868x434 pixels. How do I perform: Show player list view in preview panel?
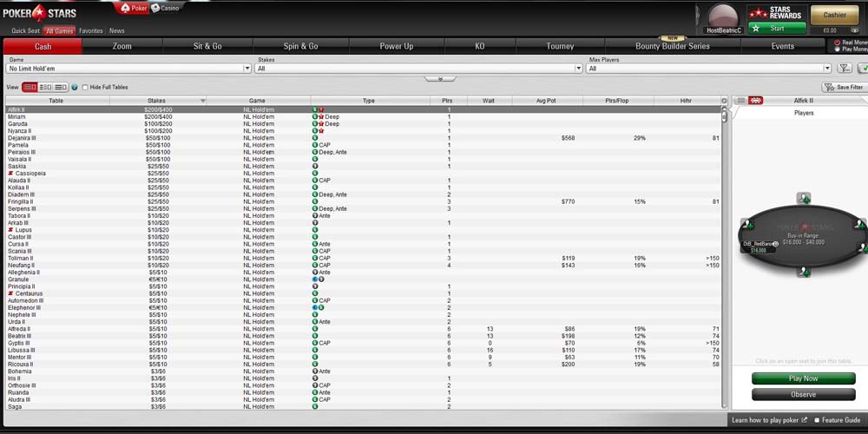point(740,101)
